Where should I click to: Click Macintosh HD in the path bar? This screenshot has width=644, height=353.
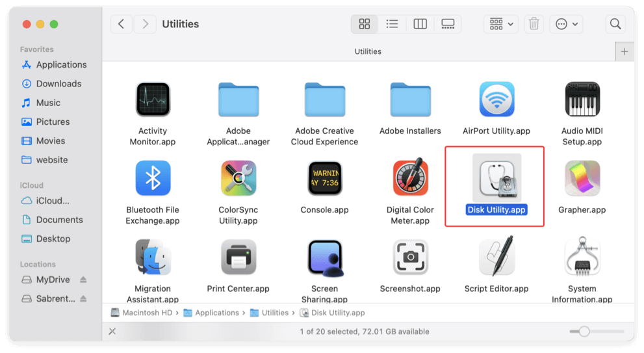pyautogui.click(x=142, y=313)
